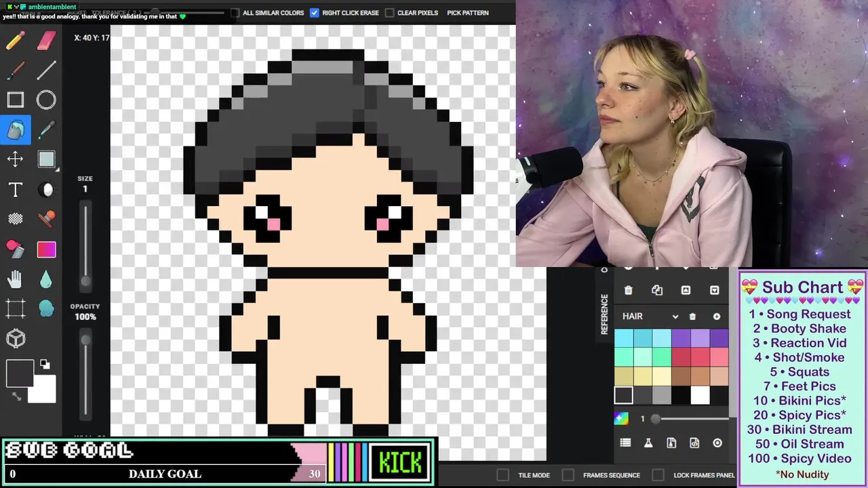The height and width of the screenshot is (488, 868).
Task: Move layer down with the down-arrow icon
Action: pos(714,290)
